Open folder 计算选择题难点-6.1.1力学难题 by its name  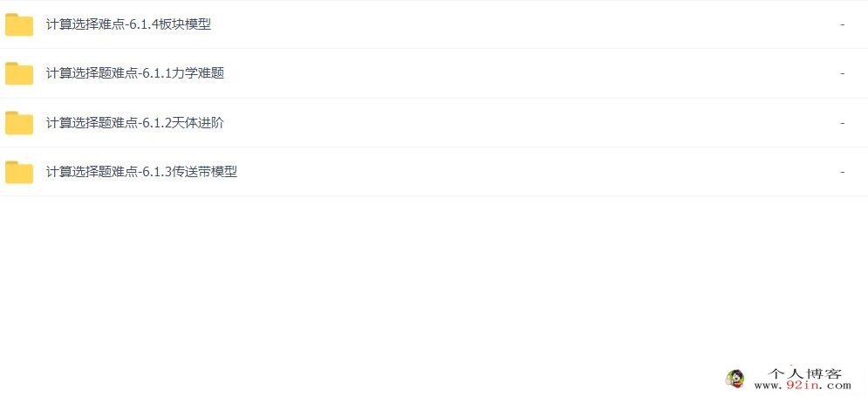135,73
